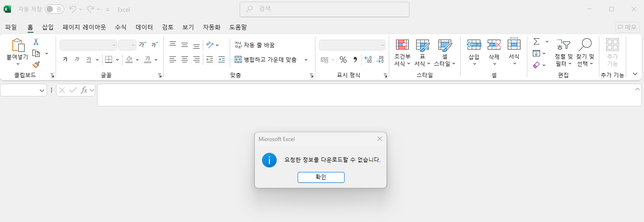Open 셀 스타일 cell styles gallery
The height and width of the screenshot is (222, 644).
444,53
